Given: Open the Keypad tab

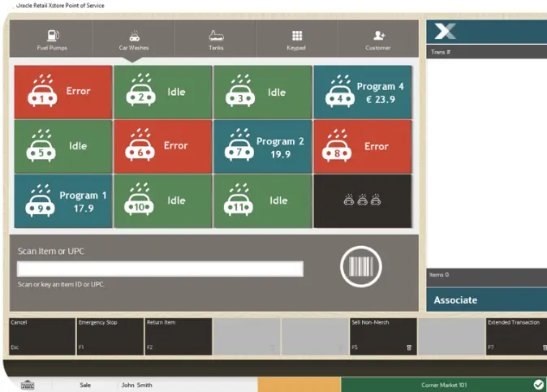Looking at the screenshot, I should pos(297,40).
